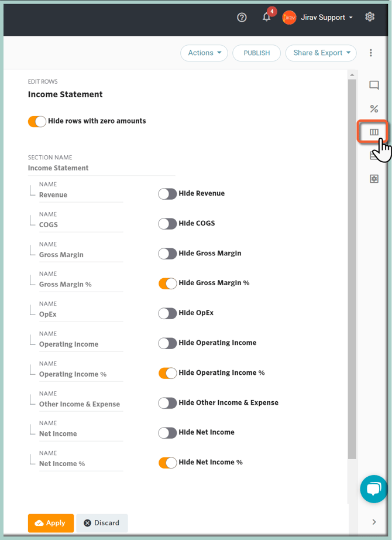Open the Share & Export dropdown
This screenshot has height=540, width=392.
[321, 53]
